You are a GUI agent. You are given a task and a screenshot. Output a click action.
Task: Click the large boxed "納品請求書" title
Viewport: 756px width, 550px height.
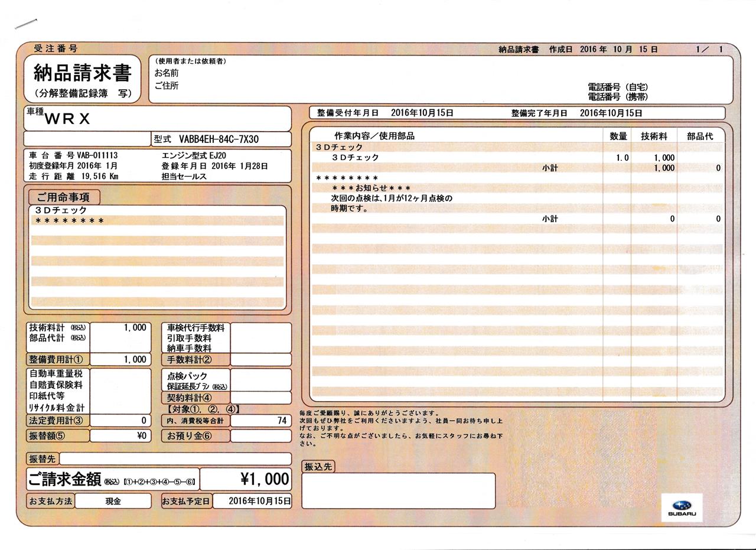tap(83, 73)
